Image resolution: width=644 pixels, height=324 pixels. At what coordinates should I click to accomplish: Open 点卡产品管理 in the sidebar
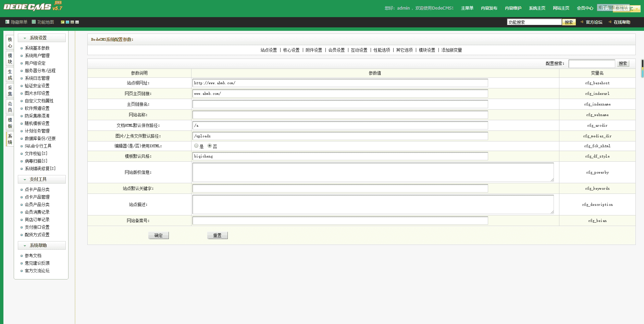[37, 197]
